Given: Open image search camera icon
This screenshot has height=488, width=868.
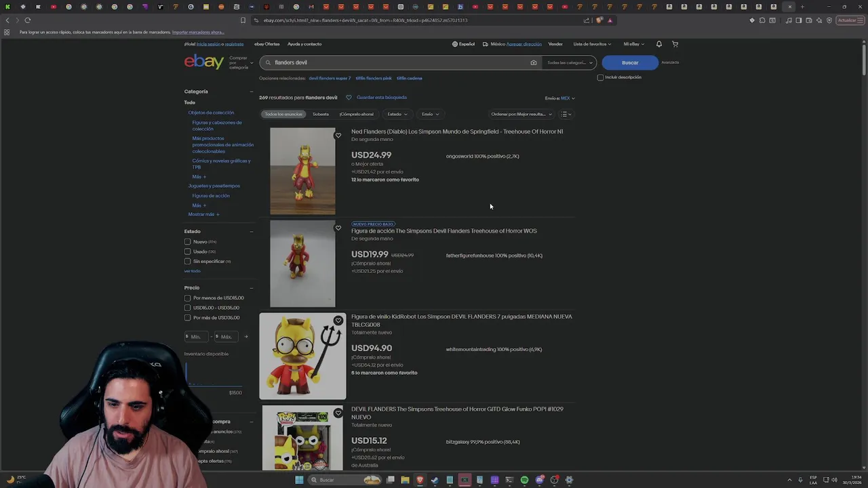Looking at the screenshot, I should 534,62.
